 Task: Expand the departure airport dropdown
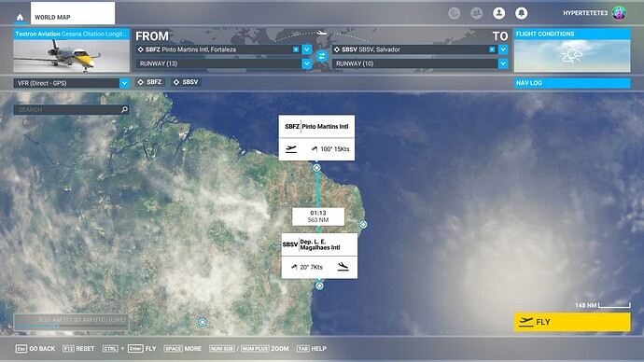point(307,49)
